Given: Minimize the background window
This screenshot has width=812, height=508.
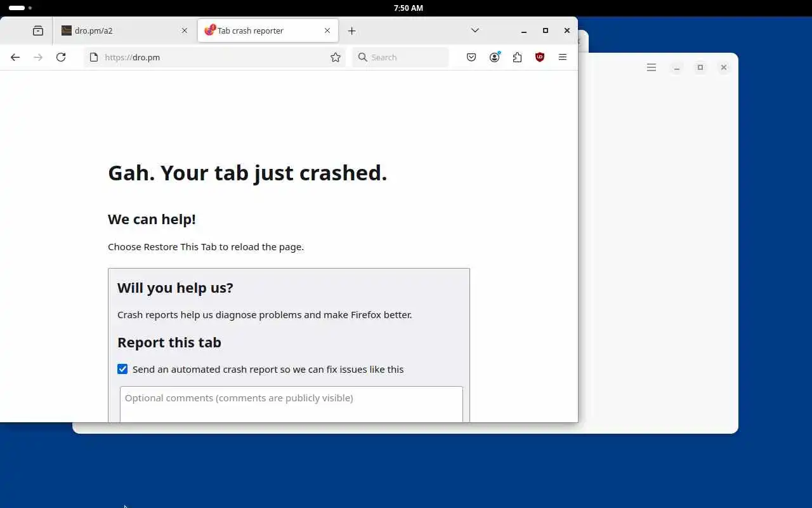Looking at the screenshot, I should point(677,67).
